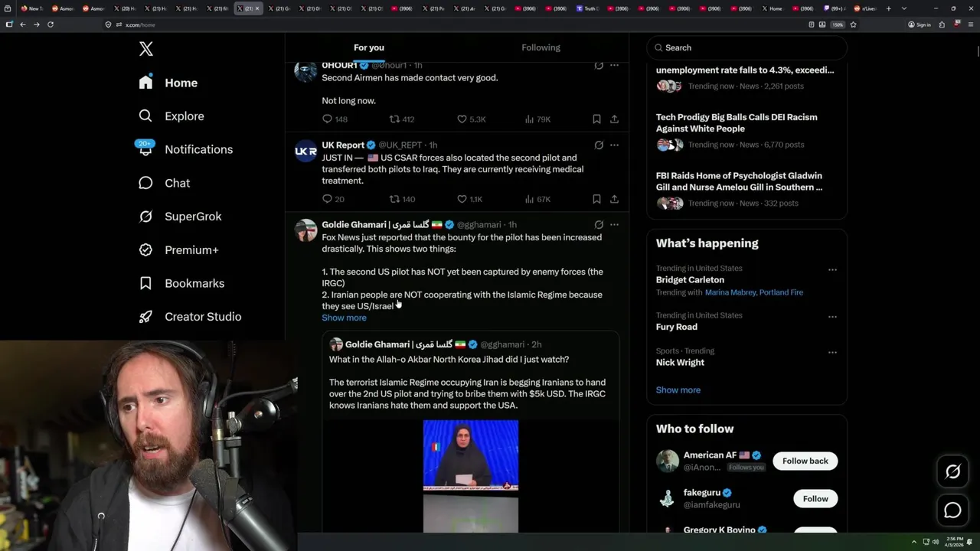This screenshot has width=980, height=551.
Task: Repost the 0HOUR1 post
Action: pyautogui.click(x=402, y=119)
